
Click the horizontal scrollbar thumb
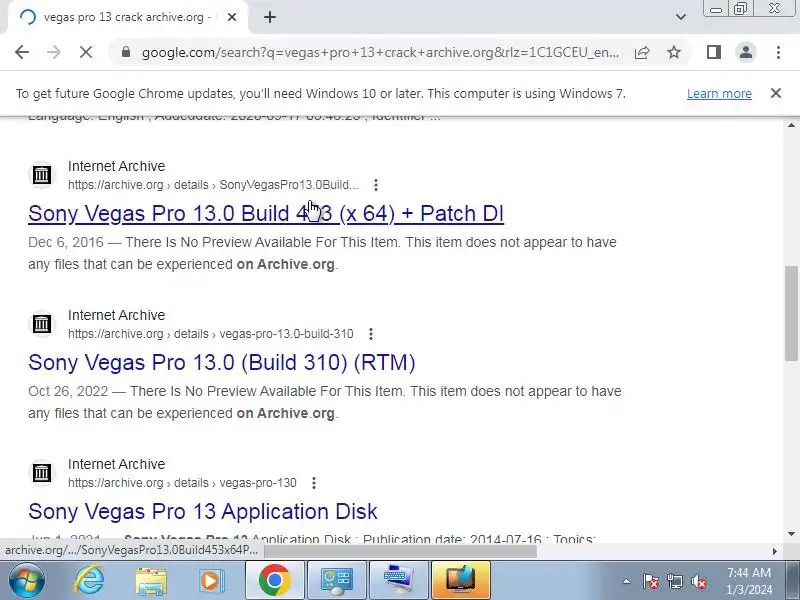coord(401,551)
